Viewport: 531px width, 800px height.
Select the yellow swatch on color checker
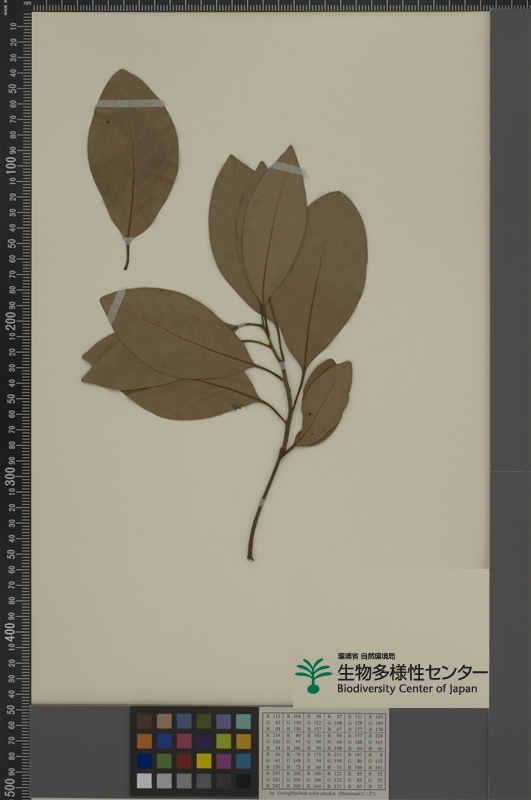(204, 761)
